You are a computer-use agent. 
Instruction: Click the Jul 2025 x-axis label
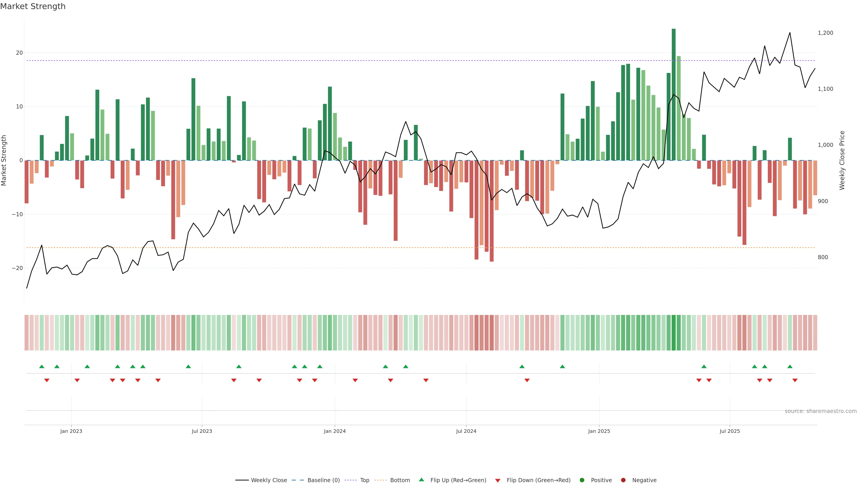729,431
